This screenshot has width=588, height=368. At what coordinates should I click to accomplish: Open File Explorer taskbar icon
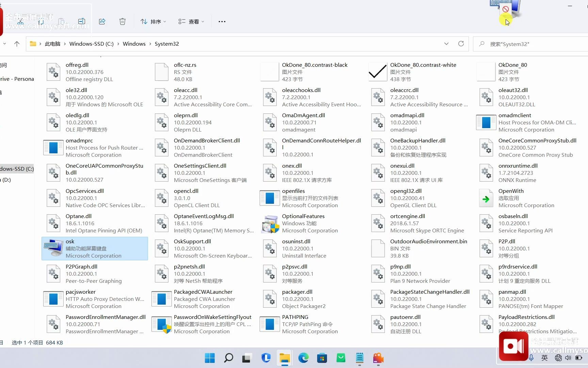click(x=284, y=358)
